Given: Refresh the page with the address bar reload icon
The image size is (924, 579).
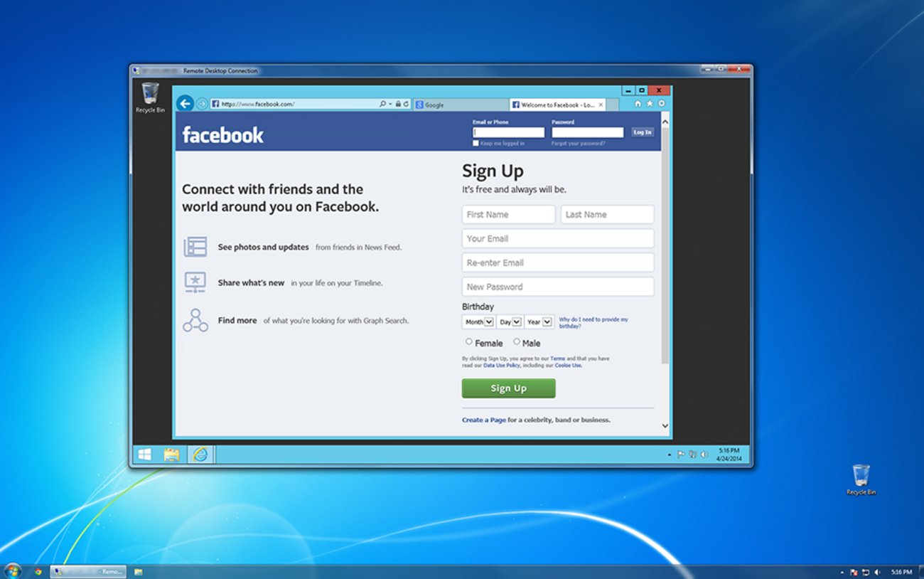Looking at the screenshot, I should (x=406, y=104).
